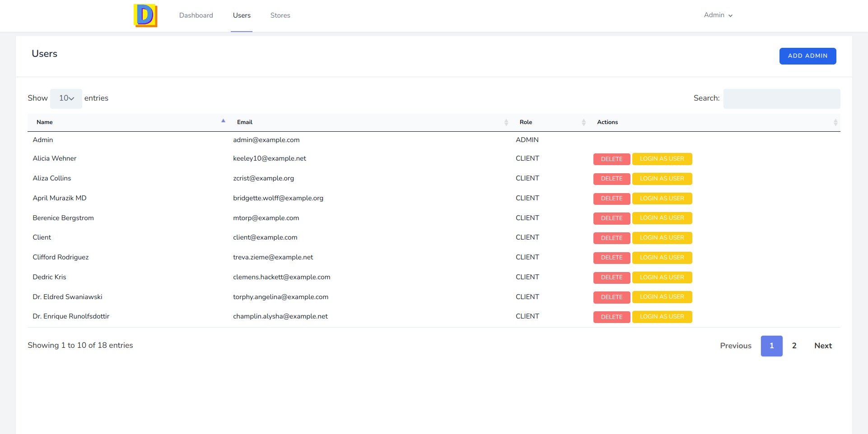Login as user Dr. Enrique Runolfsdottir
The width and height of the screenshot is (868, 434).
[x=662, y=317]
